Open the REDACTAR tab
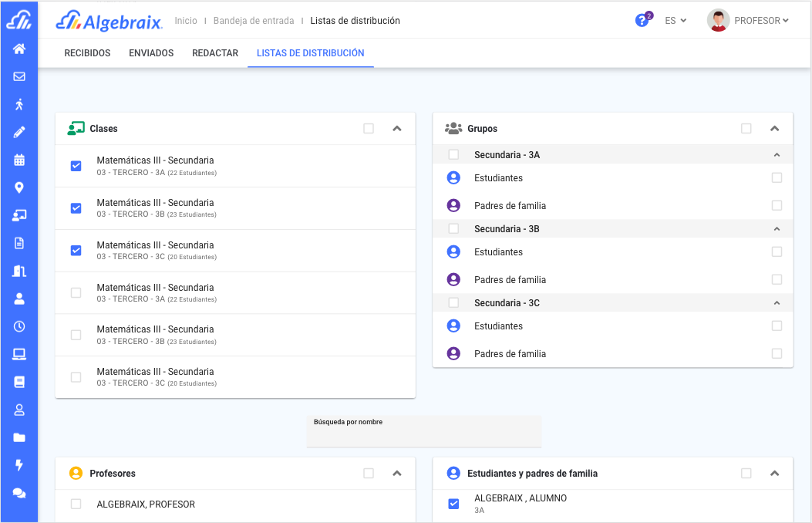Image resolution: width=812 pixels, height=523 pixels. (x=215, y=53)
